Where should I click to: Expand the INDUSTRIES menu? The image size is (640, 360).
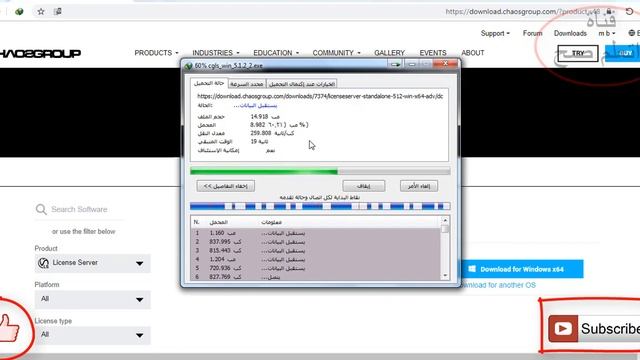(216, 53)
